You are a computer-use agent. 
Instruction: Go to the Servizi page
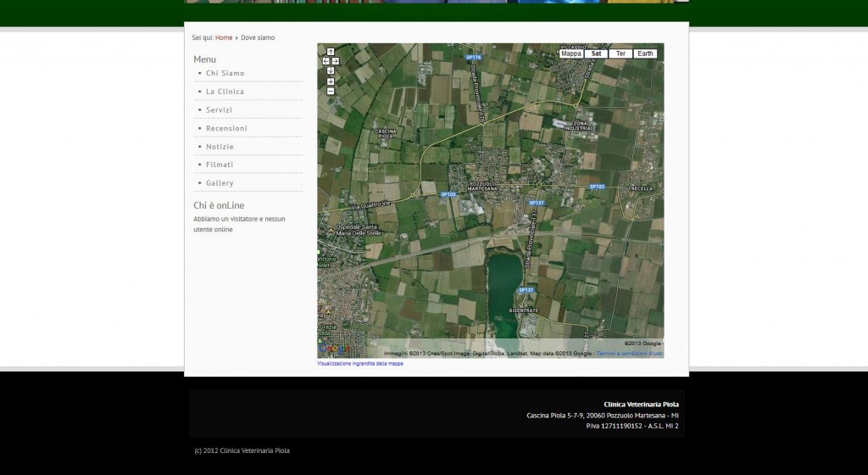click(x=219, y=110)
